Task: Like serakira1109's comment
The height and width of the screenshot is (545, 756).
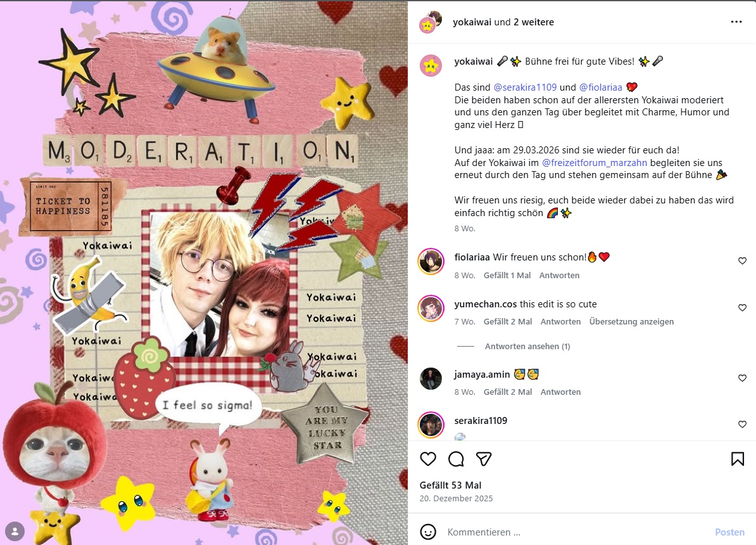Action: (742, 425)
